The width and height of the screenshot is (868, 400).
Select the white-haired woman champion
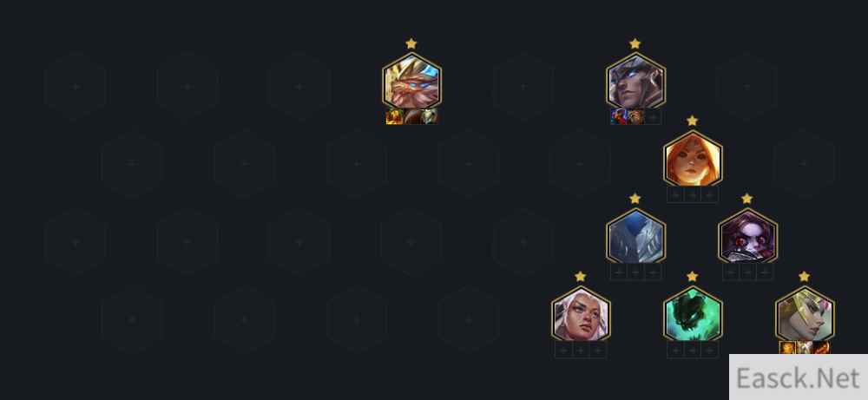pyautogui.click(x=581, y=315)
